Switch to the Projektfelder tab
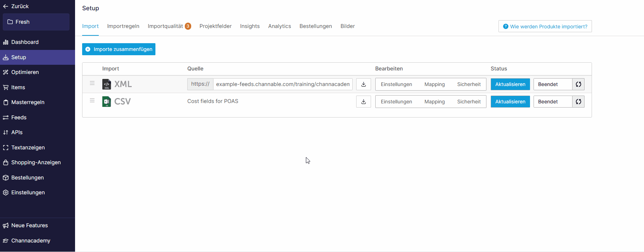 pyautogui.click(x=216, y=26)
